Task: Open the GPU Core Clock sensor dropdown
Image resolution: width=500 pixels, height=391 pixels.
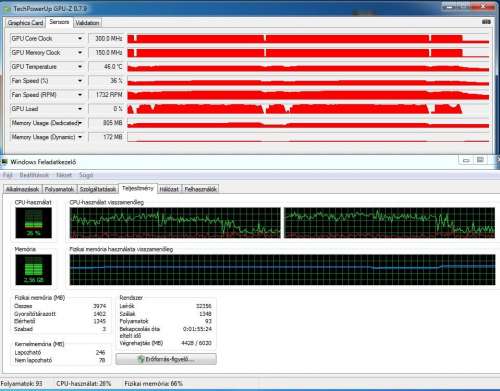Action: pos(80,39)
